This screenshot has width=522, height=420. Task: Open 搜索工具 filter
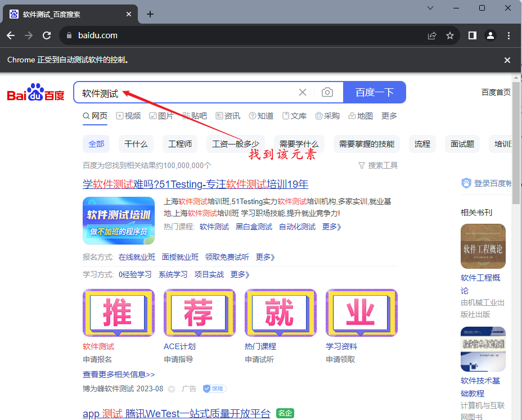(x=378, y=165)
